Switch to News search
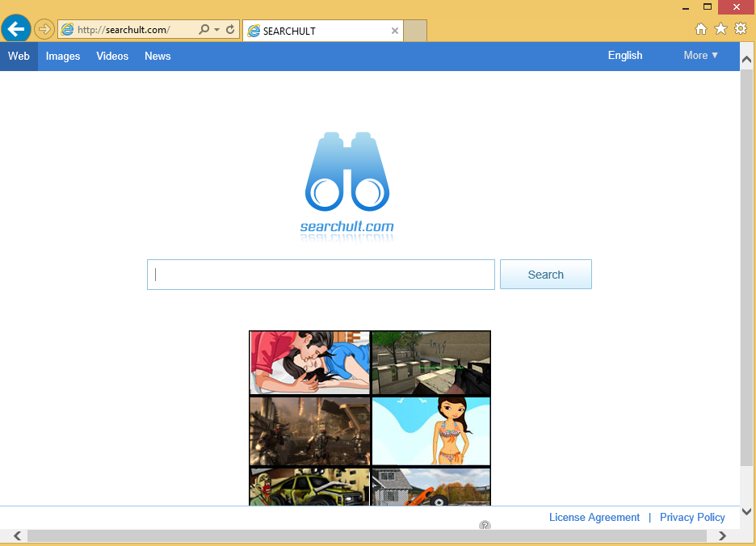This screenshot has width=756, height=546. pos(157,56)
